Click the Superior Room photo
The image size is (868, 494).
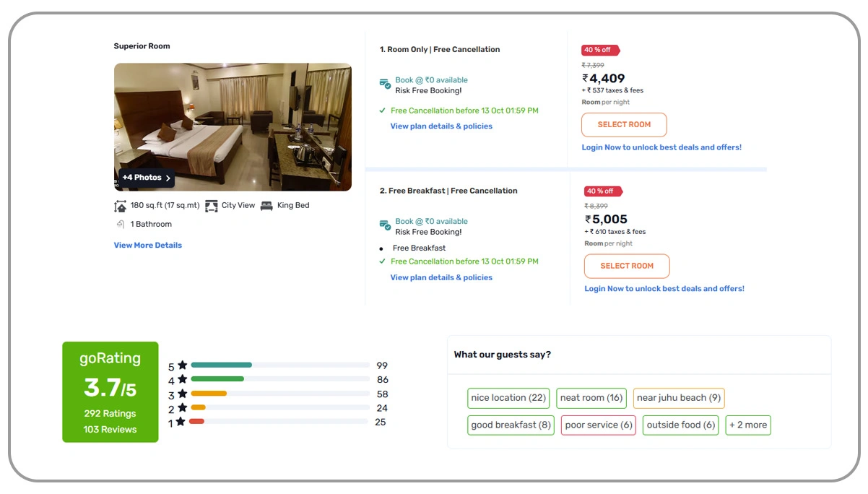pos(233,126)
